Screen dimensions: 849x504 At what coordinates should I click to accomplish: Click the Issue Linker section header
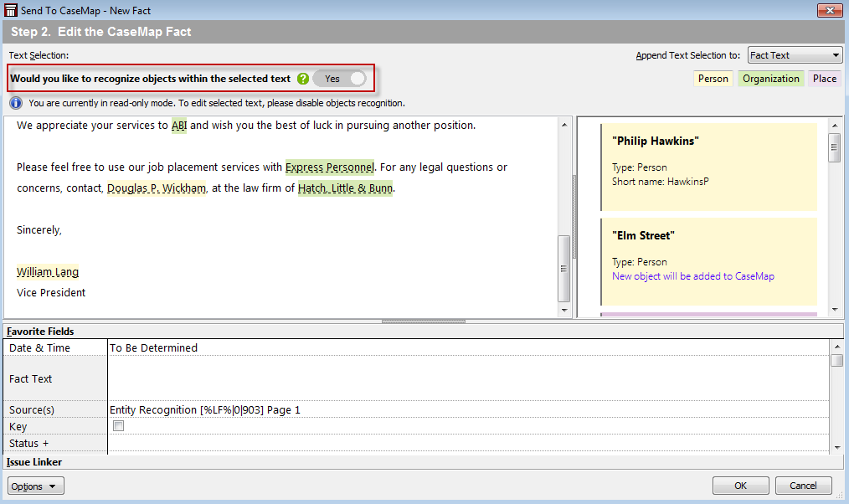[x=34, y=462]
